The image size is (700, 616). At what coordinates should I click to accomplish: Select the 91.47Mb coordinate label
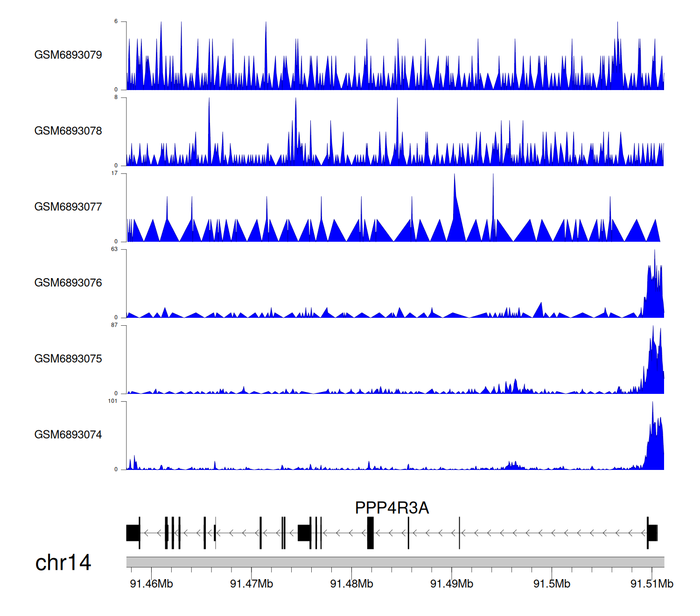click(x=252, y=584)
